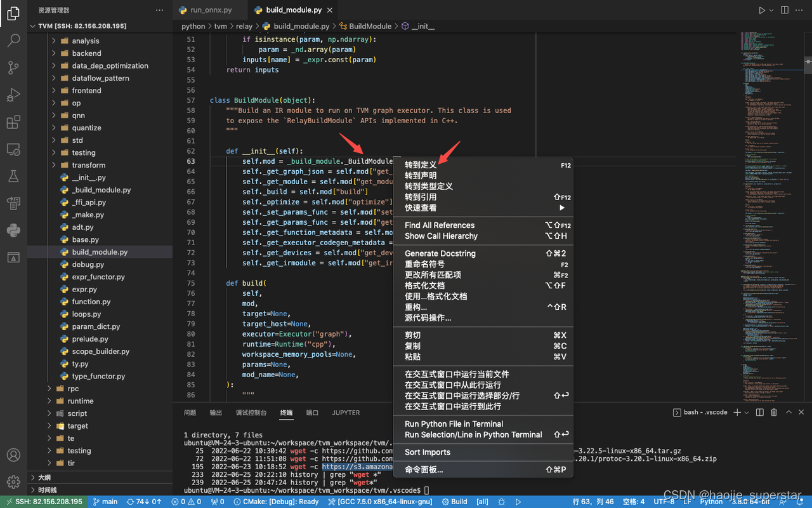Click line 63 column 46 position indicator
Screen dimensions: 812x508
[593, 502]
